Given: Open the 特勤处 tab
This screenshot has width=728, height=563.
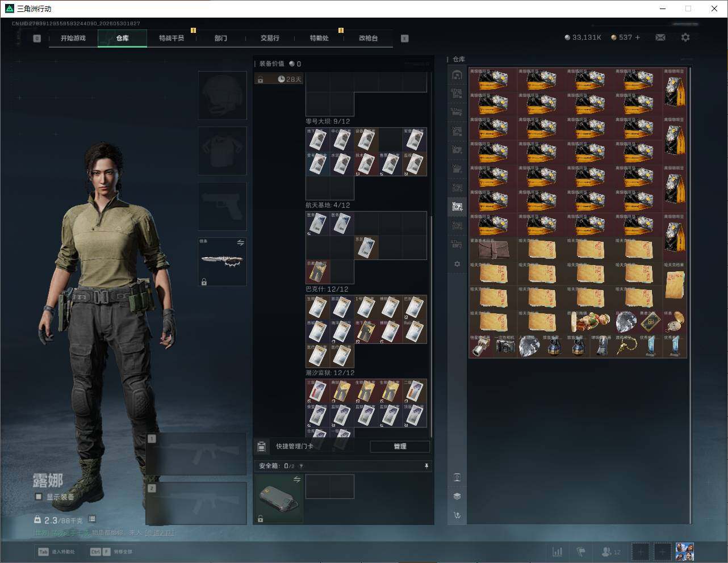Looking at the screenshot, I should click(x=319, y=38).
